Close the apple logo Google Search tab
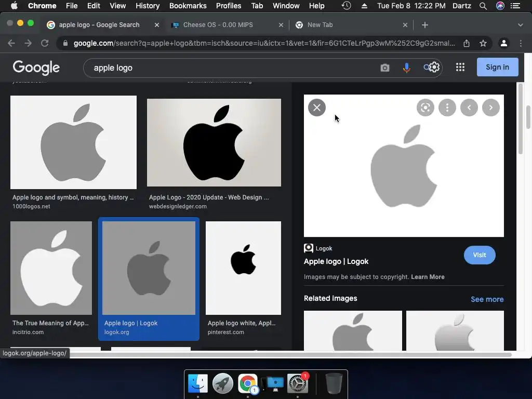The height and width of the screenshot is (399, 532). click(x=157, y=25)
